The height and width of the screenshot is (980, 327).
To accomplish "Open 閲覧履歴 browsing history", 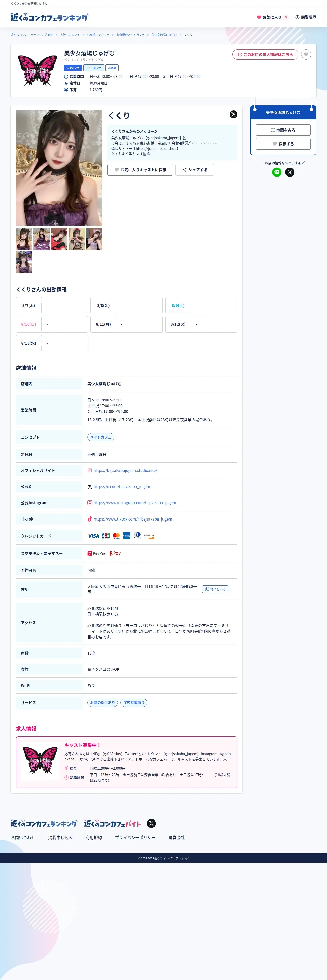I will [306, 17].
